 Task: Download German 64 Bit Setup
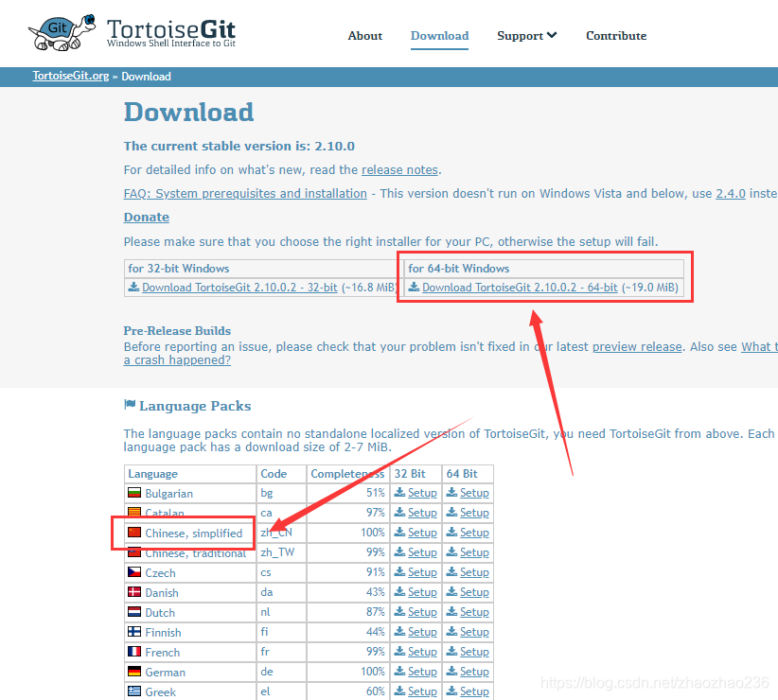coord(474,672)
